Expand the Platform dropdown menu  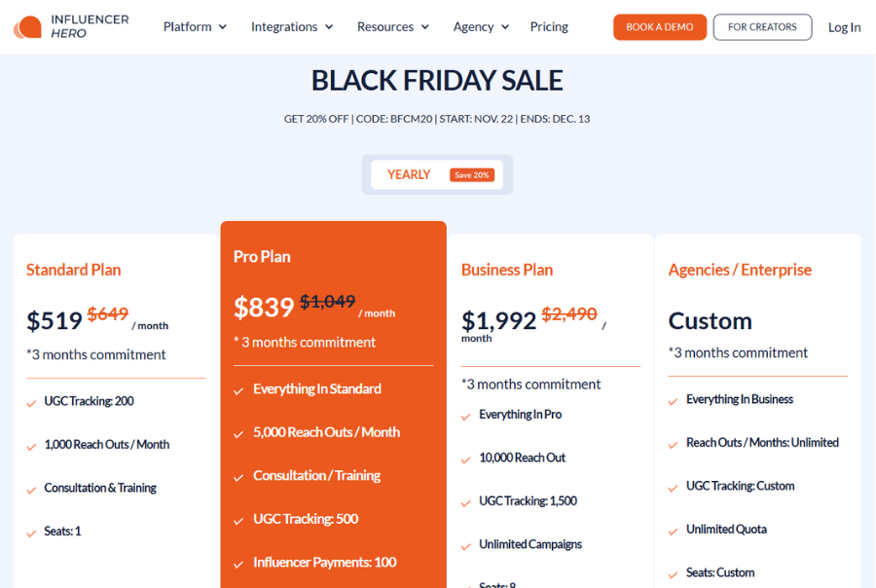pyautogui.click(x=195, y=27)
